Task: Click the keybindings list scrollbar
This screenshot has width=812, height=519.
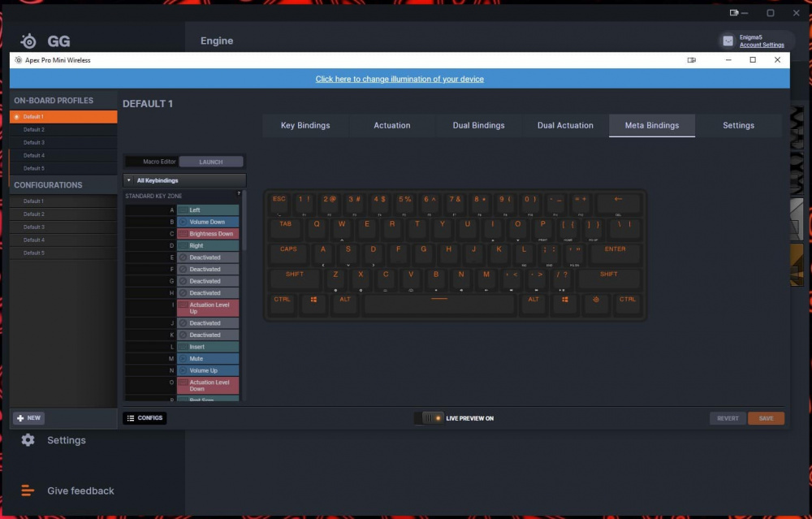Action: click(244, 220)
